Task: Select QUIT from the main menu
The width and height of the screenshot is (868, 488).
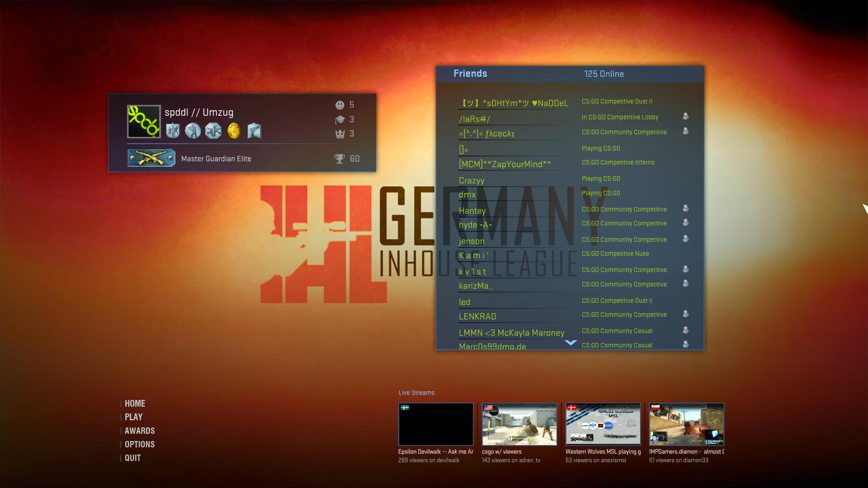Action: click(x=132, y=457)
